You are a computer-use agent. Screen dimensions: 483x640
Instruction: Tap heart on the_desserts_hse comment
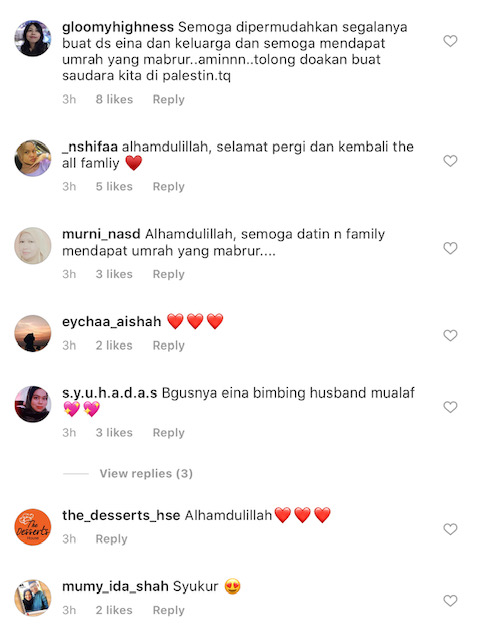tap(450, 529)
